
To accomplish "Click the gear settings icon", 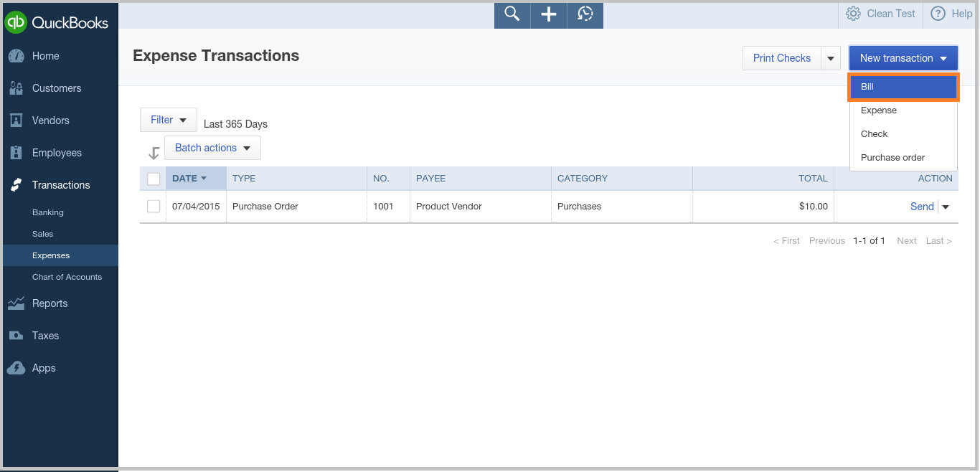I will pyautogui.click(x=853, y=14).
